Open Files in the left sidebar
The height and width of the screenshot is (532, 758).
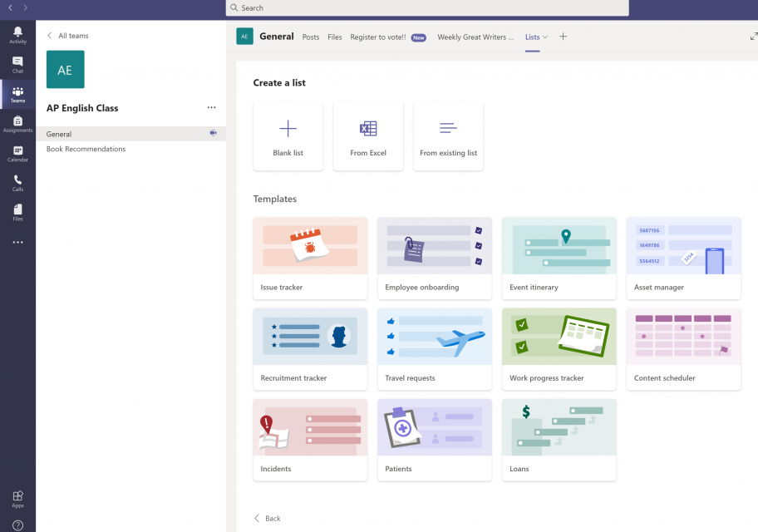[17, 212]
